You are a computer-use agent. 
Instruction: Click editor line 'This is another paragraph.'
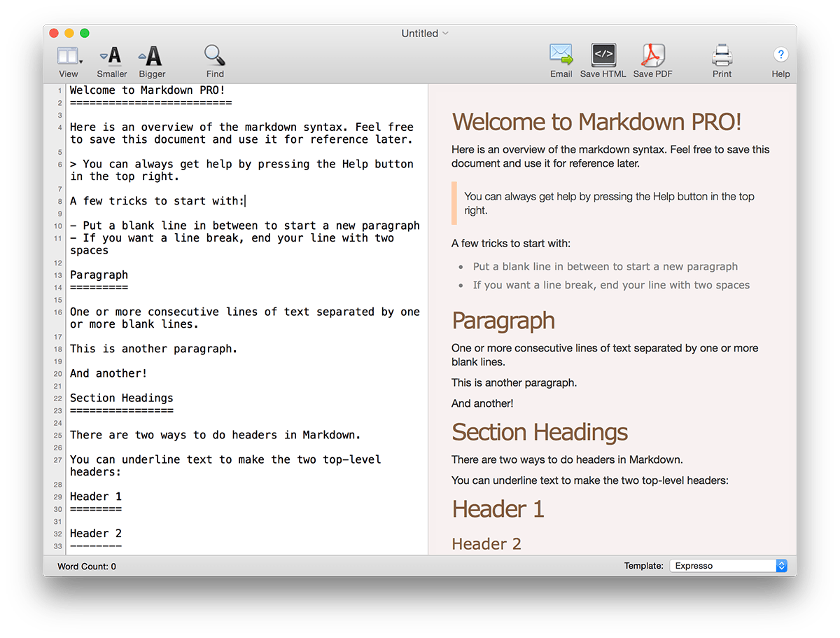tap(154, 349)
